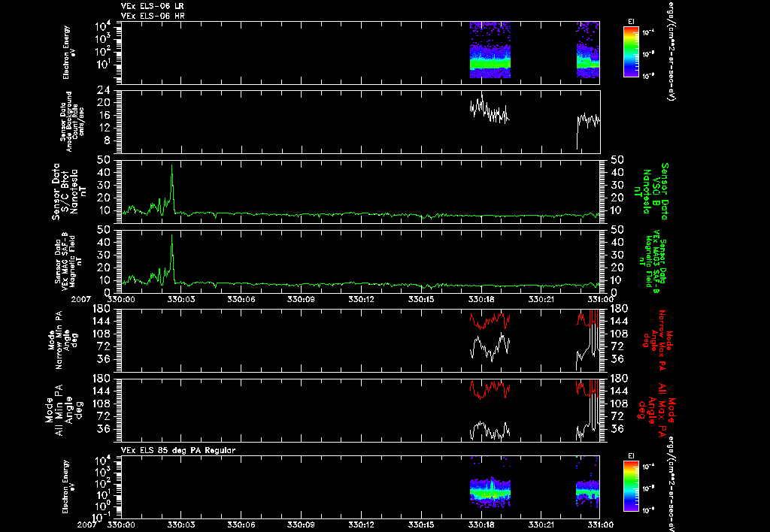Select the "VEx ELS 85 deg PA Regular" heading
770x532 pixels.
pyautogui.click(x=178, y=450)
